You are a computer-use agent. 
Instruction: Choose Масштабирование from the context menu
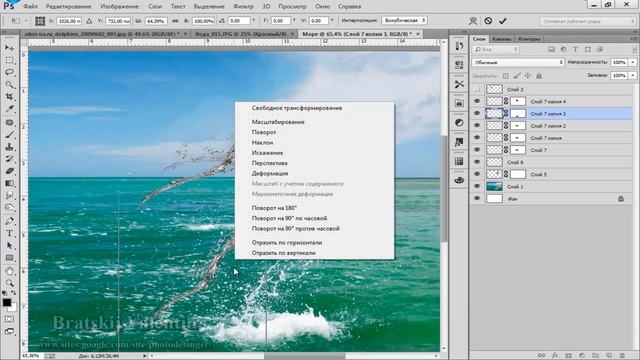[x=278, y=122]
